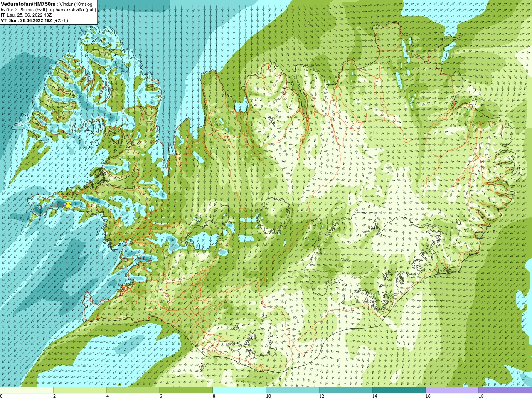
Task: Click the scale label 12
Action: click(321, 396)
